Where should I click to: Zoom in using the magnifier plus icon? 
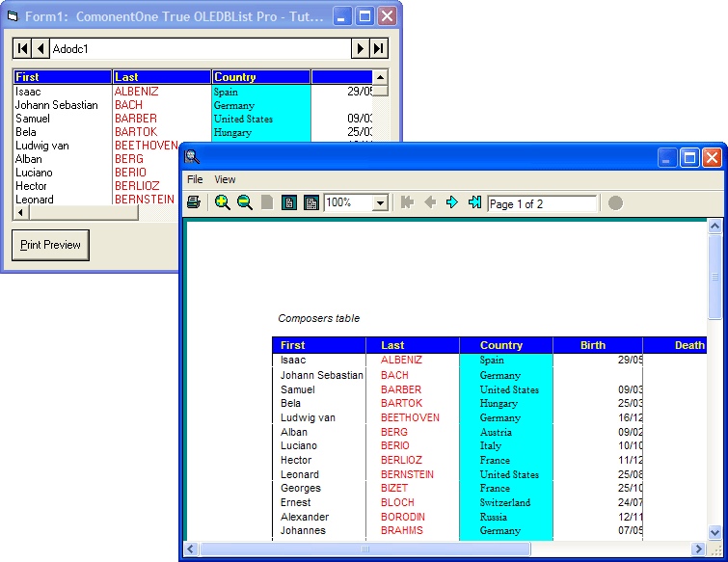click(x=223, y=202)
